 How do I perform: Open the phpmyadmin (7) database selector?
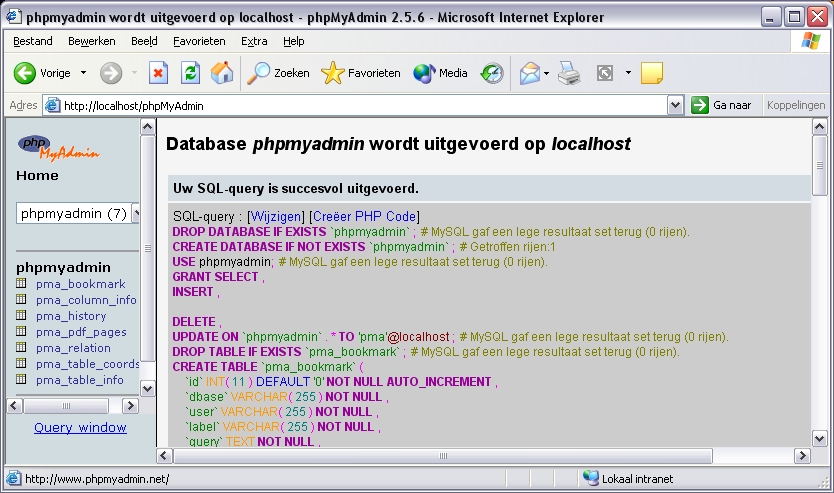click(78, 213)
